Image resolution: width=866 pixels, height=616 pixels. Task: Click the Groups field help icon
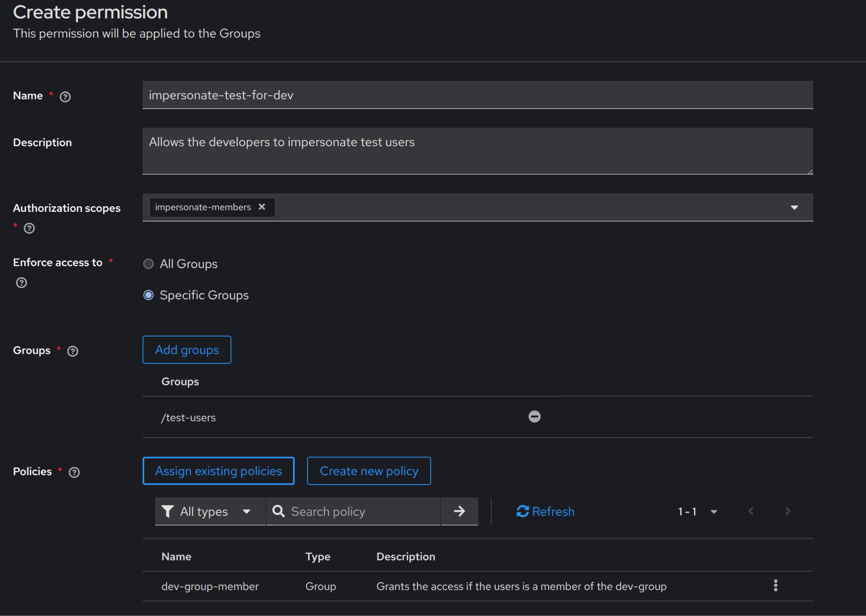click(x=73, y=351)
